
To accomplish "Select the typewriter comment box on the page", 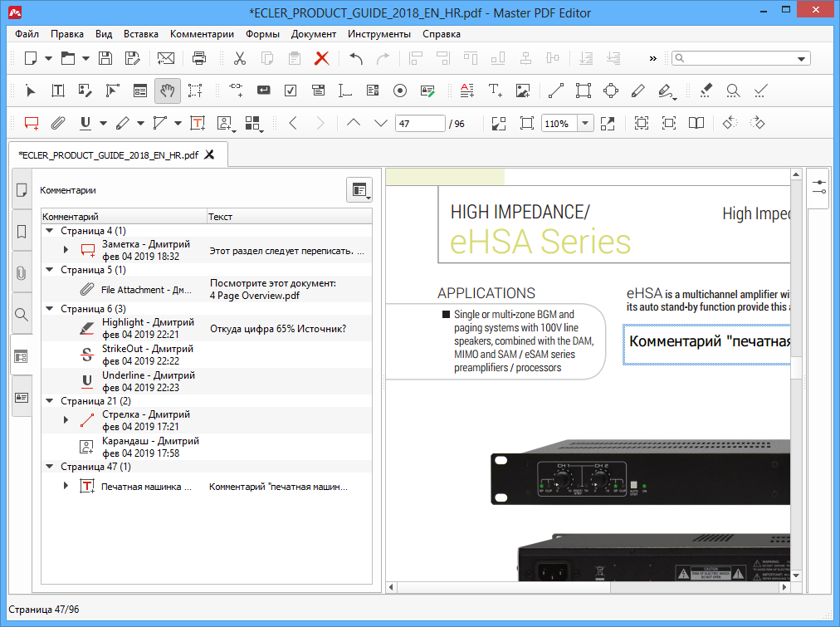I will pyautogui.click(x=706, y=345).
